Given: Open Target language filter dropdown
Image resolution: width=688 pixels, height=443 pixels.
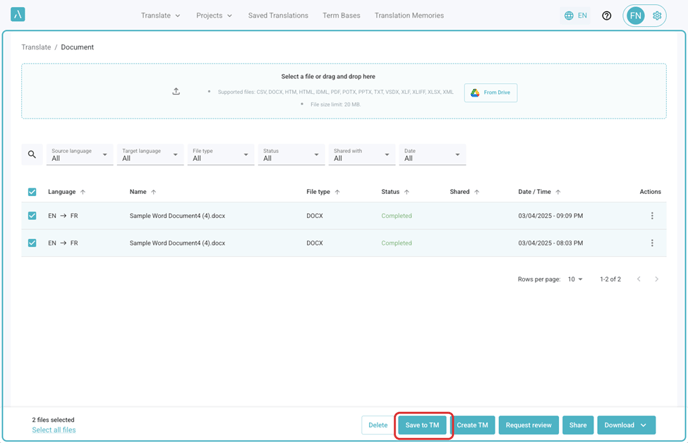Looking at the screenshot, I should [x=150, y=154].
